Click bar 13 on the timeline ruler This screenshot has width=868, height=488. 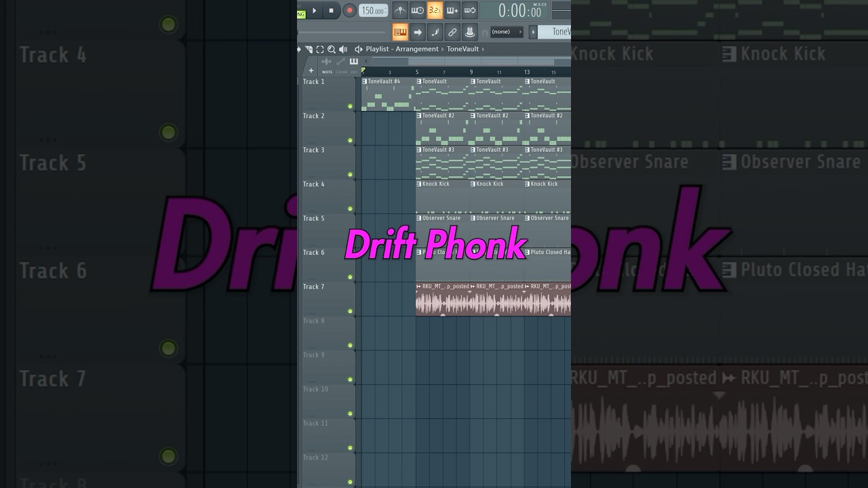click(x=526, y=72)
